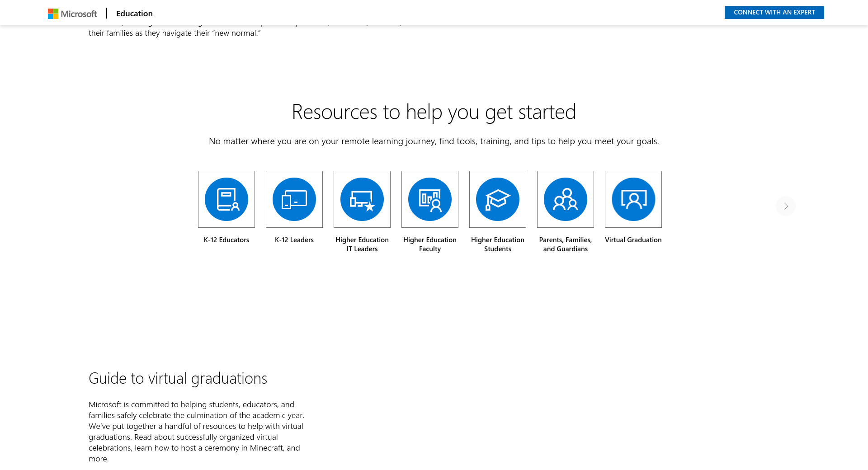This screenshot has width=868, height=470.
Task: Click the "K-12 Leaders" text label
Action: (294, 240)
